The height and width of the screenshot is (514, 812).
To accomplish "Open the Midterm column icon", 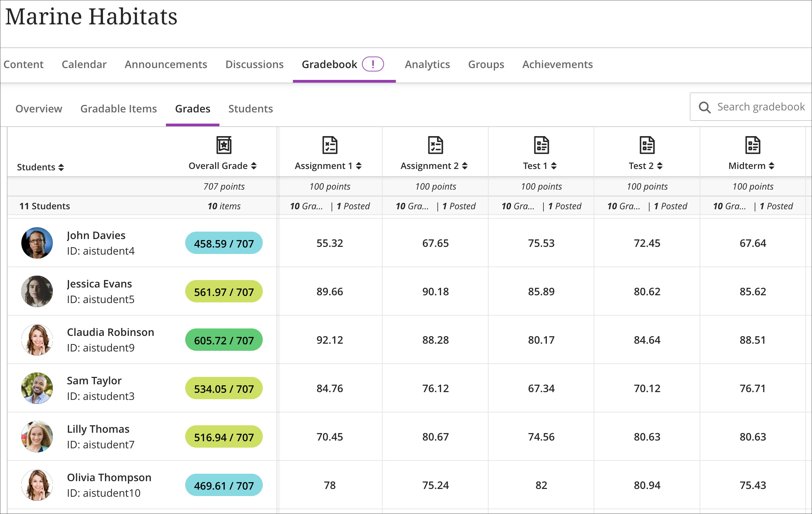I will pos(752,145).
